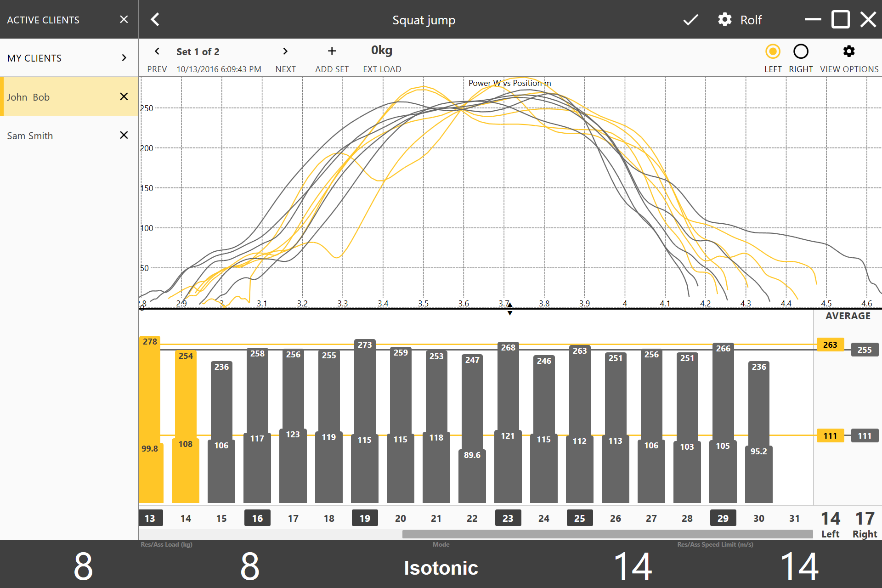Click the Right reps count 17
This screenshot has width=882, height=588.
click(865, 519)
